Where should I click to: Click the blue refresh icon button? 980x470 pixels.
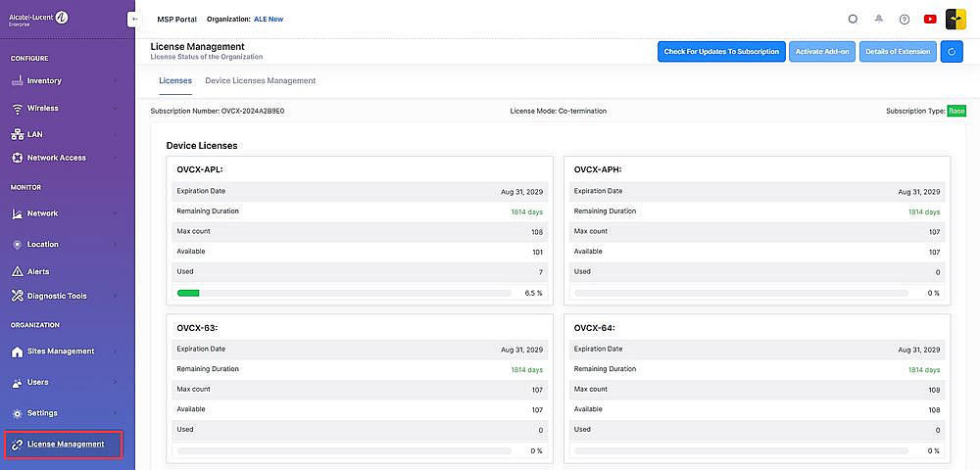tap(952, 52)
